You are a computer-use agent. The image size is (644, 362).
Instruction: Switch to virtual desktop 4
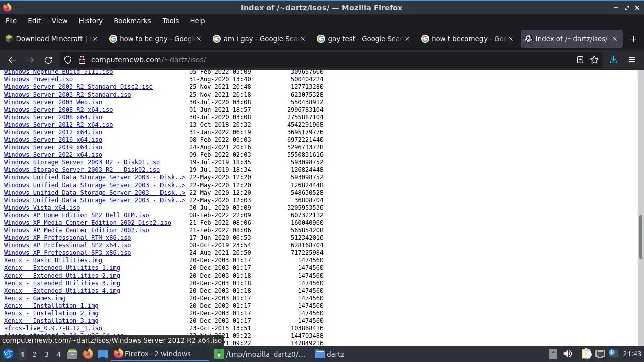tap(58, 354)
